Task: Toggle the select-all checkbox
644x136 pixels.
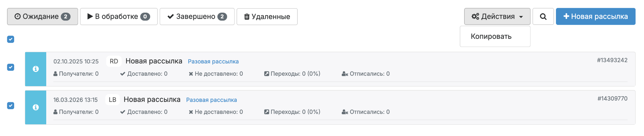Action: click(11, 39)
